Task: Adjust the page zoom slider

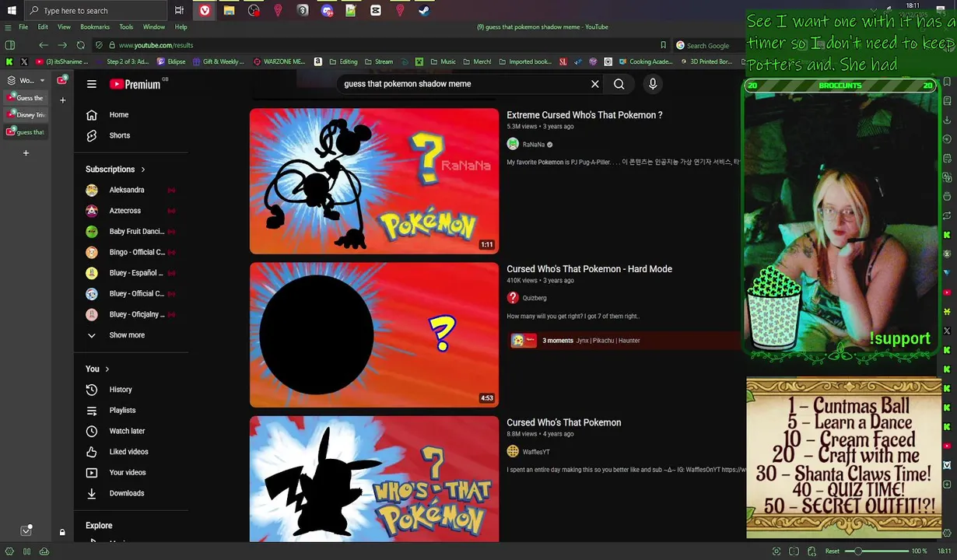Action: click(877, 551)
